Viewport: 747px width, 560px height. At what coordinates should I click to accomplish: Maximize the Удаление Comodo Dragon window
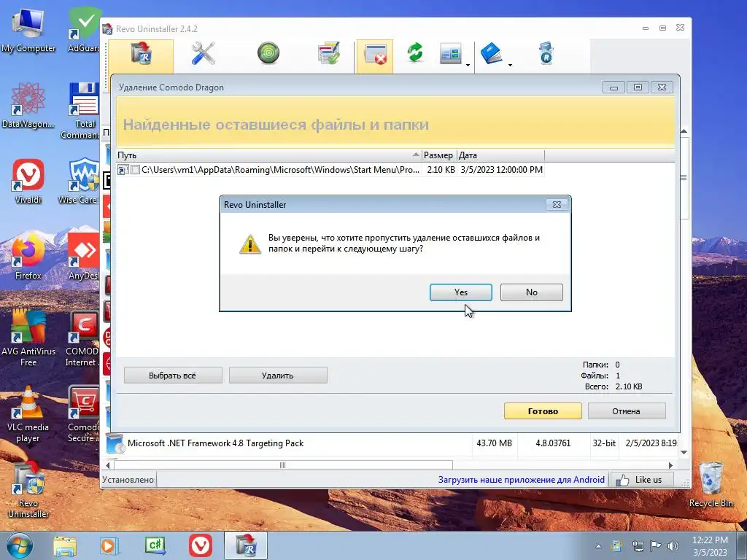638,87
